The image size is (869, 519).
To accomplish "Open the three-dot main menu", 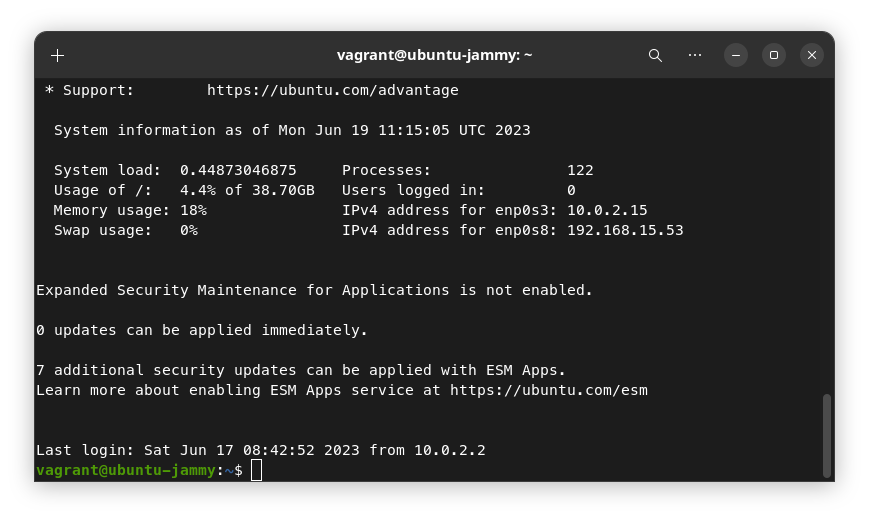I will tap(695, 55).
